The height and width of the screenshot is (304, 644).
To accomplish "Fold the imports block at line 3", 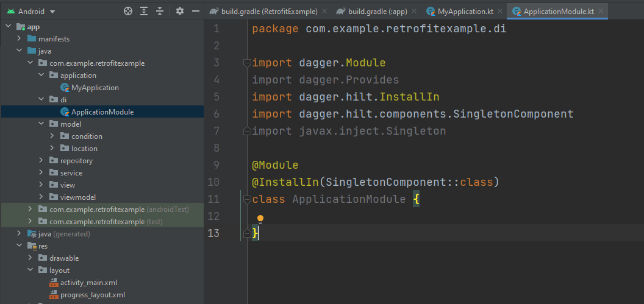I will point(247,63).
